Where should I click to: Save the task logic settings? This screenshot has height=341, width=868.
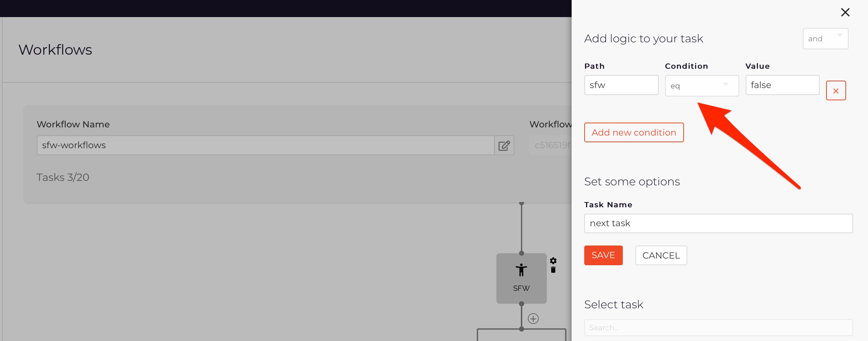[x=603, y=255]
